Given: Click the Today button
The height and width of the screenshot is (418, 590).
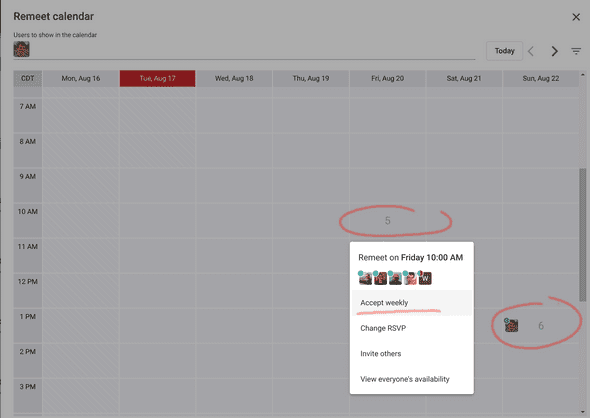Looking at the screenshot, I should [x=504, y=51].
